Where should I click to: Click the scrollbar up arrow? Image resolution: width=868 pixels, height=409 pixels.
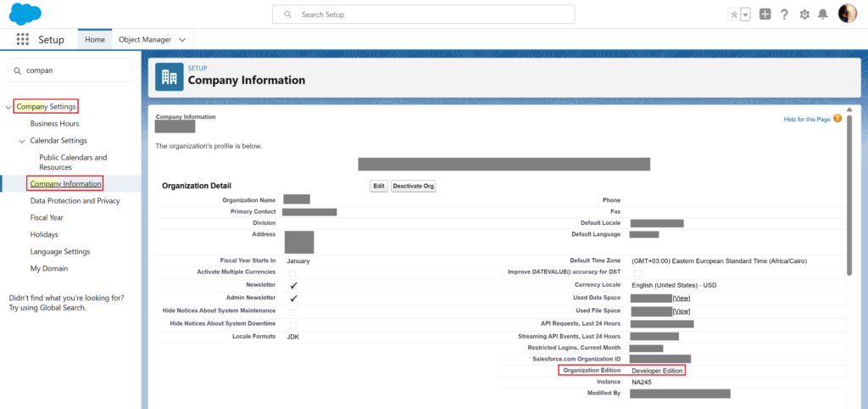[x=849, y=109]
